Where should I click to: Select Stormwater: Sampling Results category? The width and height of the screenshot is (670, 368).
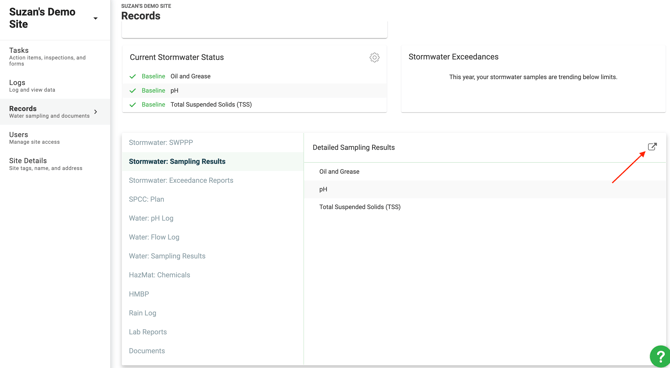tap(212, 162)
